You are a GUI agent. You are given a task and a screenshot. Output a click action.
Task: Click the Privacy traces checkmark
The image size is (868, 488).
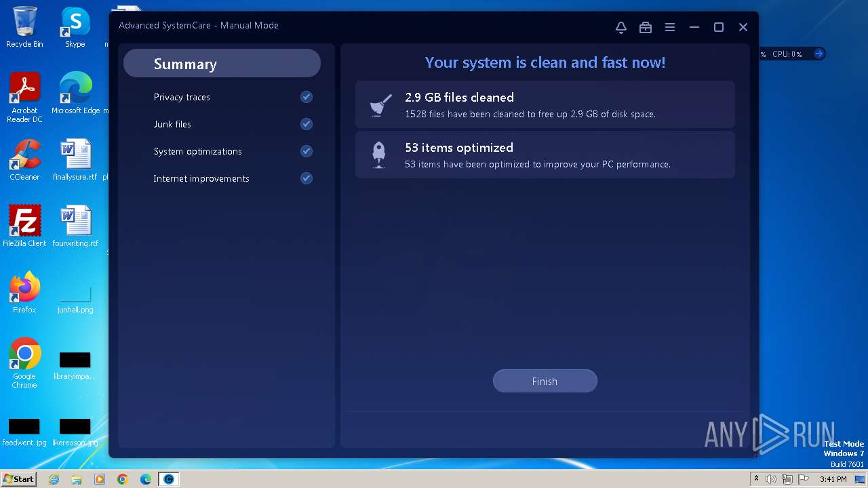tap(307, 97)
